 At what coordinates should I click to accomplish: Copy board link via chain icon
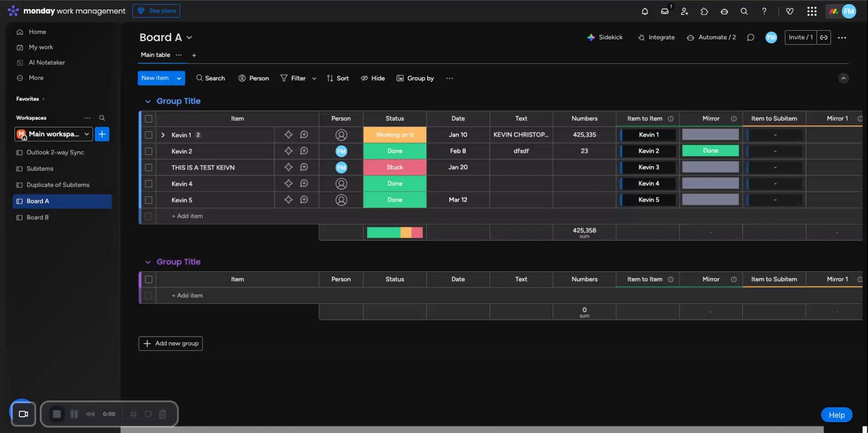(x=824, y=37)
